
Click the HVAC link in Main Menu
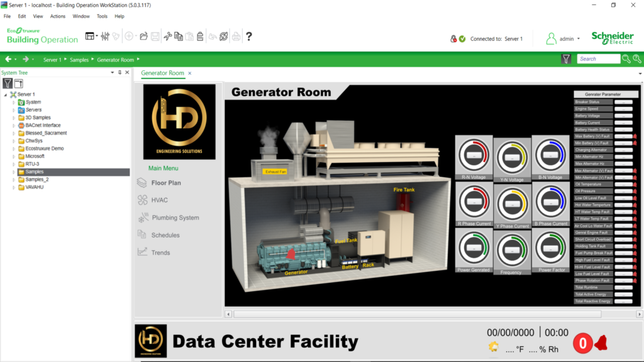(159, 200)
